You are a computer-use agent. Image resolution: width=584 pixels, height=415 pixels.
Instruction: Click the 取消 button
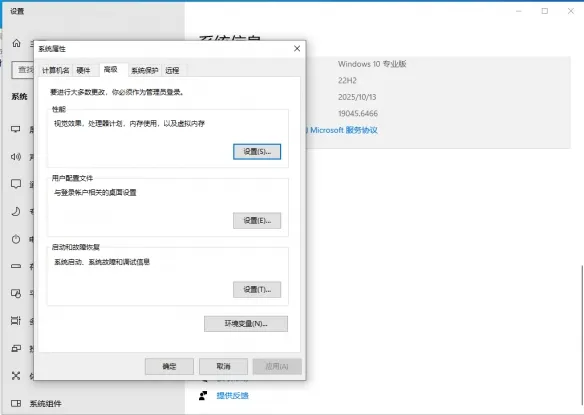[x=223, y=367]
